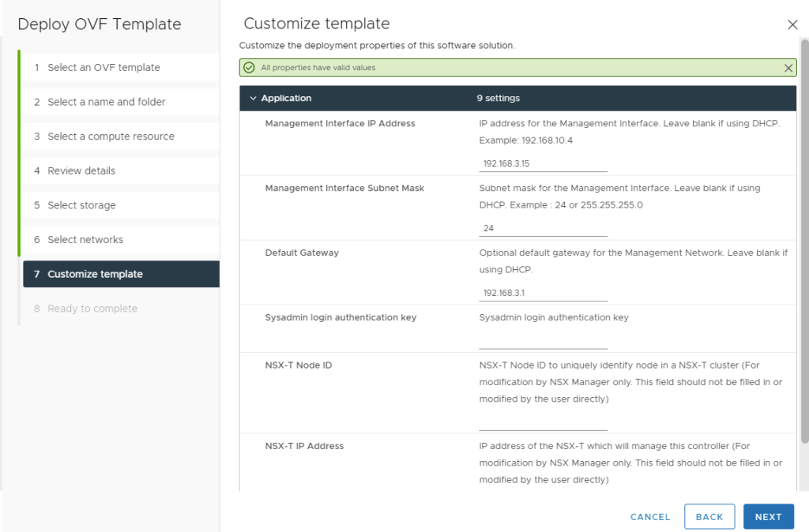Go to step 2 Select a name and folder
The width and height of the screenshot is (809, 532).
[107, 102]
